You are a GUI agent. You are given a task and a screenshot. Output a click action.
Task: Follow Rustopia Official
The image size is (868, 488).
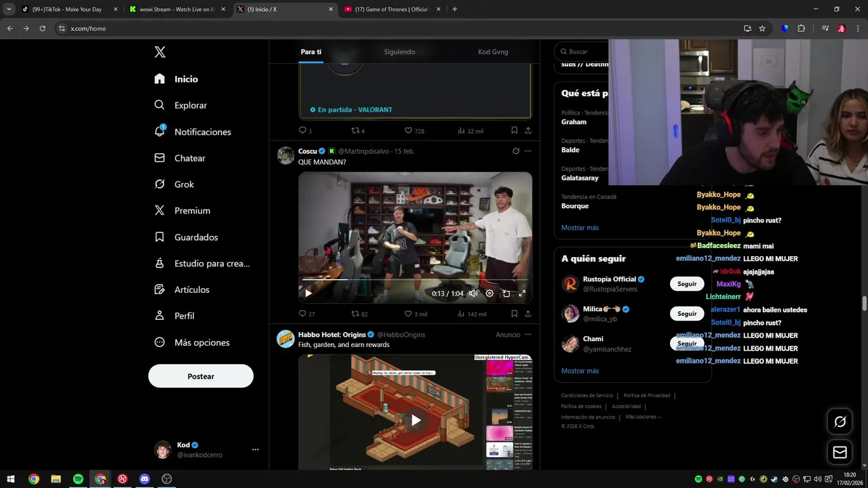pyautogui.click(x=687, y=284)
